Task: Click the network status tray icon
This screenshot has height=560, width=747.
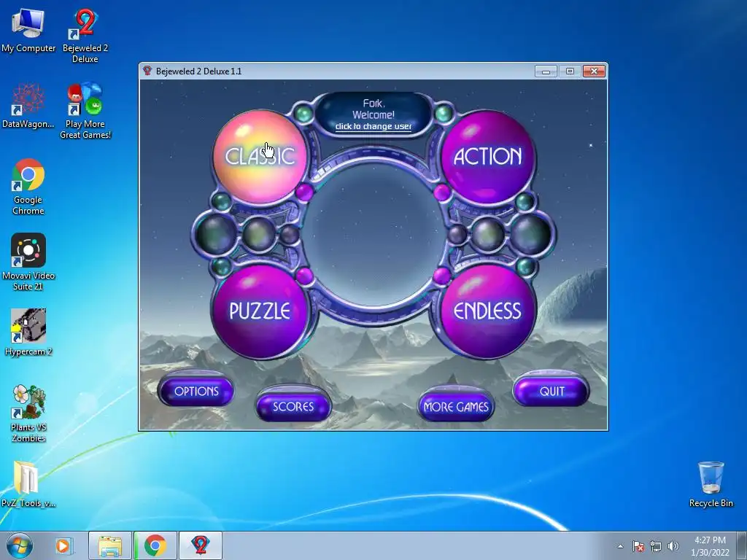Action: tap(656, 546)
